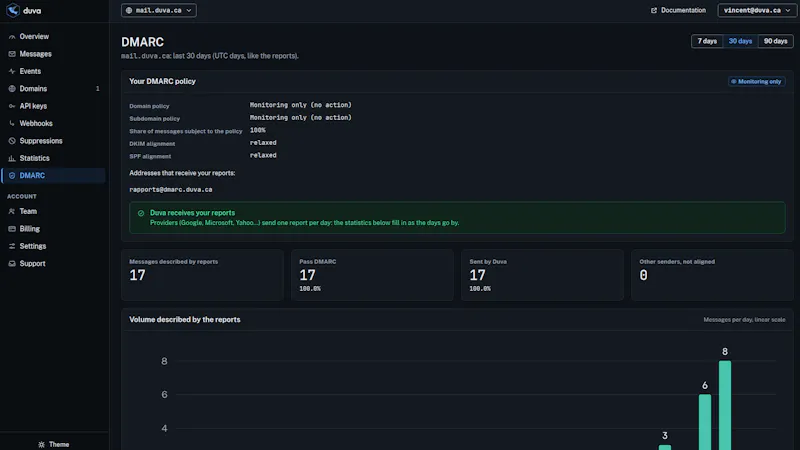The width and height of the screenshot is (800, 450).
Task: Click the Suppressions ban icon
Action: pyautogui.click(x=12, y=141)
